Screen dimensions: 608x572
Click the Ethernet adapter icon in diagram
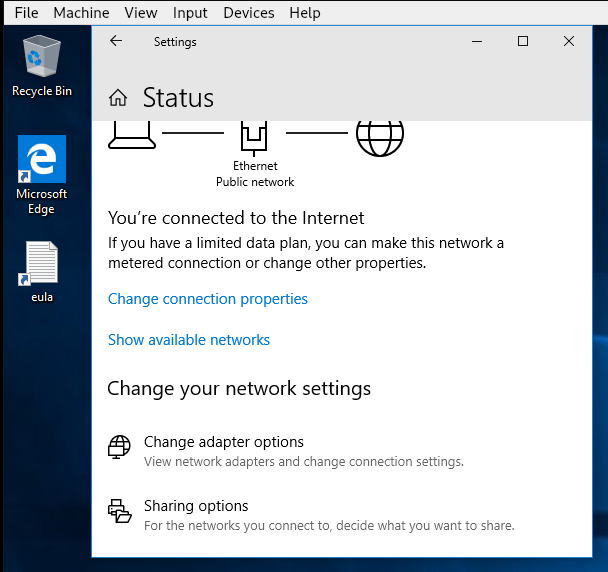click(255, 135)
